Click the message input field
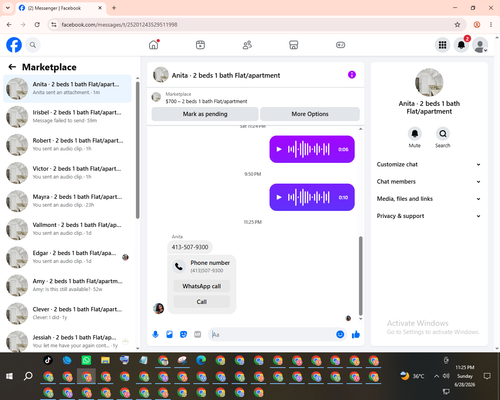This screenshot has width=500, height=400. click(x=272, y=334)
